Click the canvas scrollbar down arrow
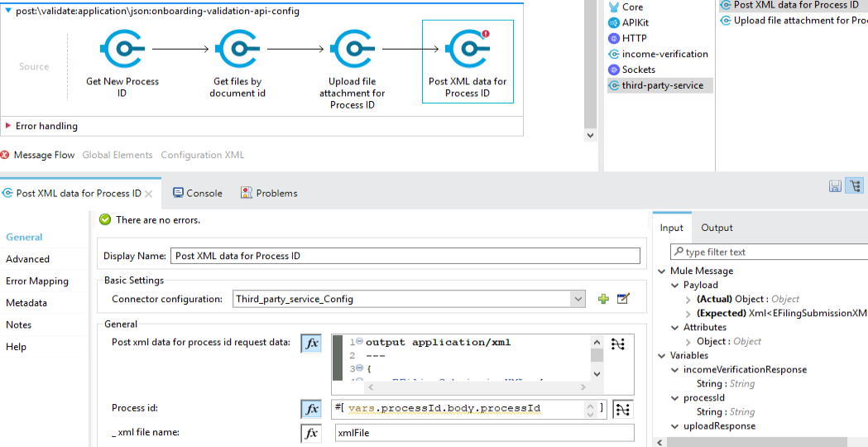 [589, 135]
